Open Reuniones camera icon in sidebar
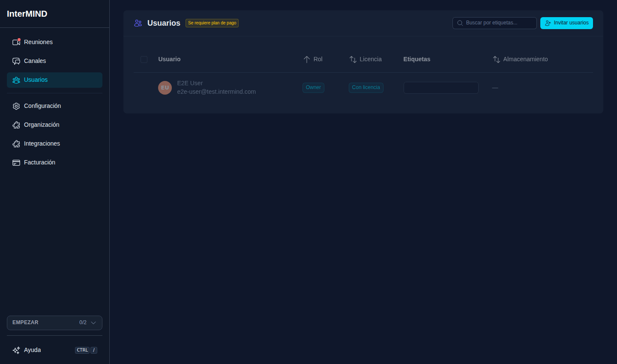Screen dimensions: 617x364 16,42
